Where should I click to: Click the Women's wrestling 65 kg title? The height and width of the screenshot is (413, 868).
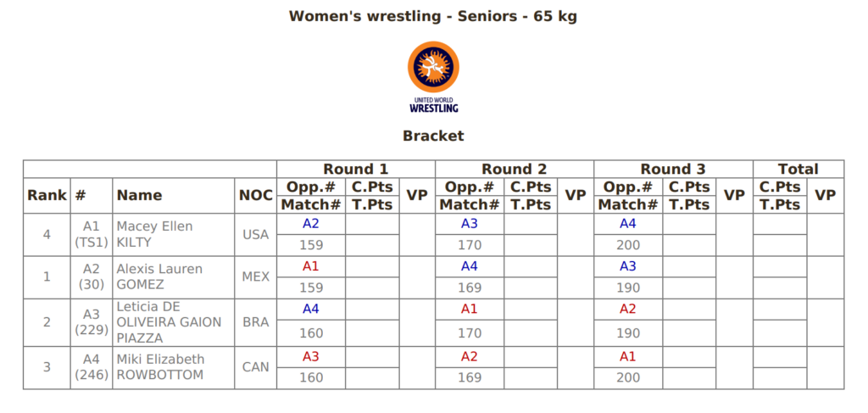433,16
